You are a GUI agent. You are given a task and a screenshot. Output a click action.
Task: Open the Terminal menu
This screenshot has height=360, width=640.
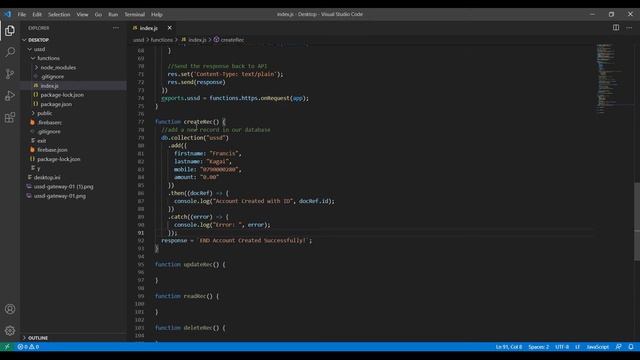tap(135, 14)
